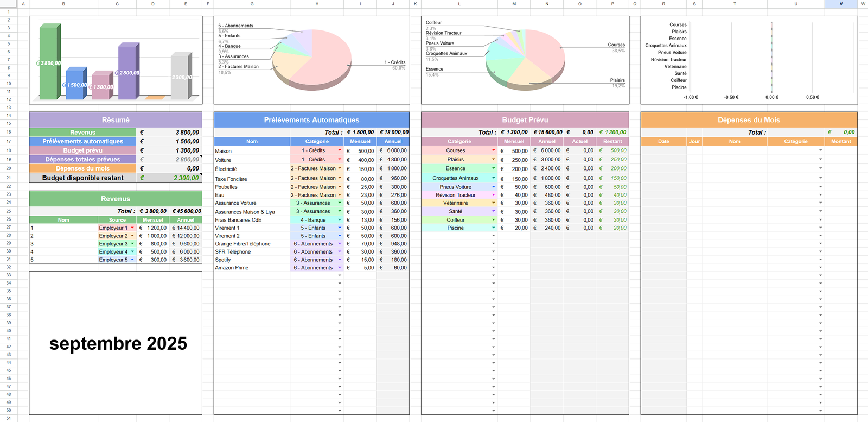
Task: Click the Maison monthly amount 500,00 cell
Action: point(360,151)
